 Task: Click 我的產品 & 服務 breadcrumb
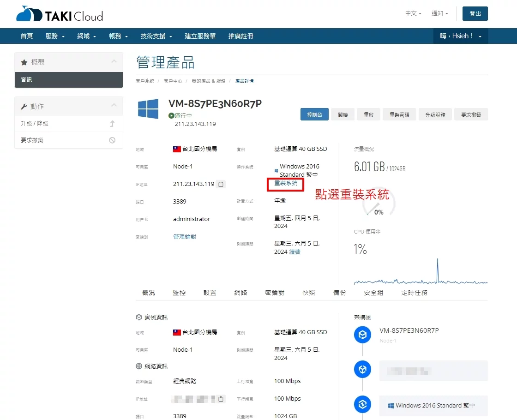pyautogui.click(x=209, y=81)
